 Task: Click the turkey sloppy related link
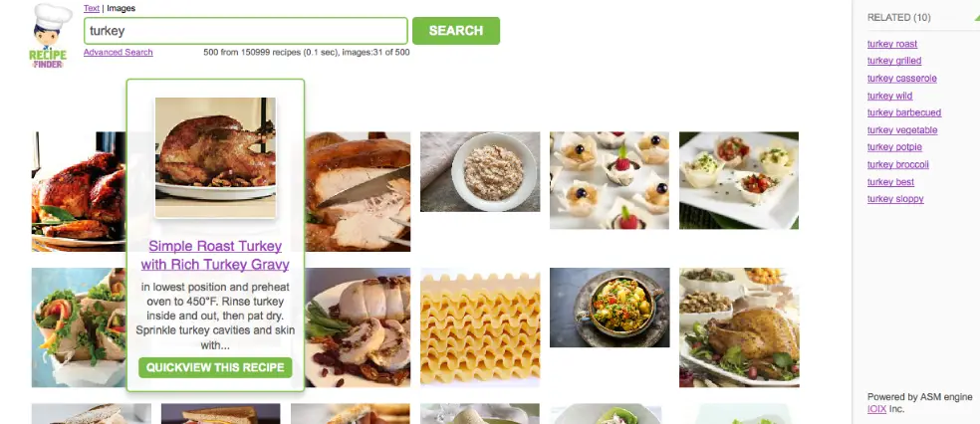(895, 199)
